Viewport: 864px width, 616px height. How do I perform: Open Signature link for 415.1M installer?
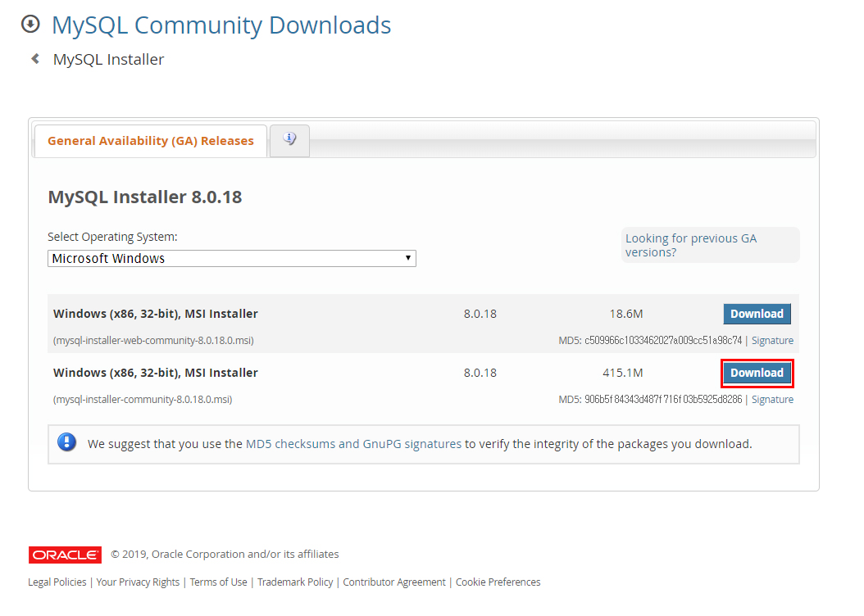pyautogui.click(x=772, y=400)
